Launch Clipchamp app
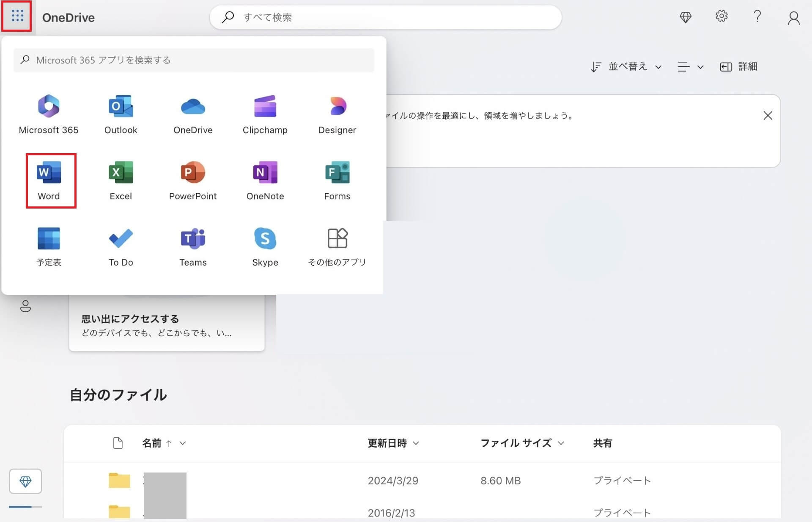This screenshot has height=522, width=812. [265, 115]
